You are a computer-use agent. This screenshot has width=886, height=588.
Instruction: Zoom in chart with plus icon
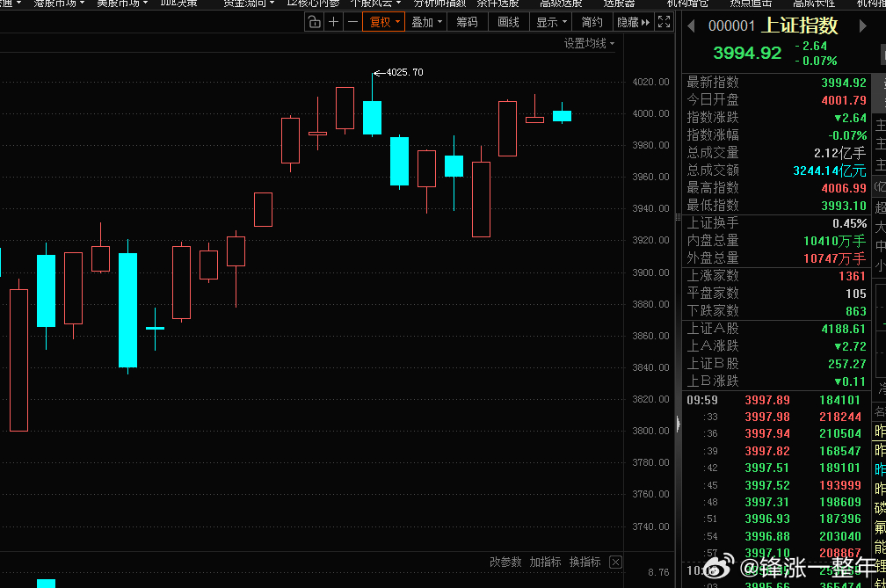click(x=334, y=22)
